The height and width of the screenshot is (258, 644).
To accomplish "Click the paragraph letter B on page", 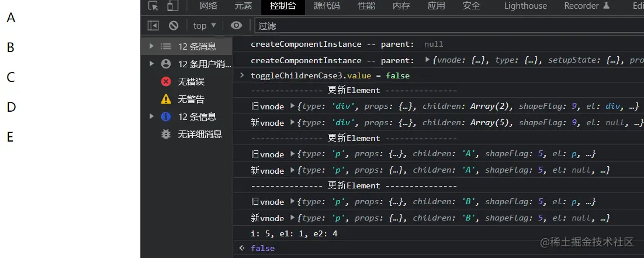I will pyautogui.click(x=11, y=48).
